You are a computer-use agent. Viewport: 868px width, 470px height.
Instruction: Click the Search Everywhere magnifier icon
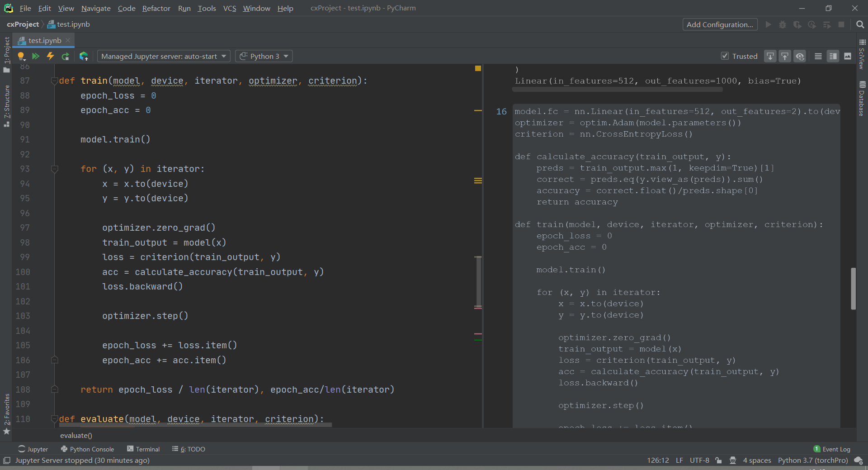(x=860, y=24)
